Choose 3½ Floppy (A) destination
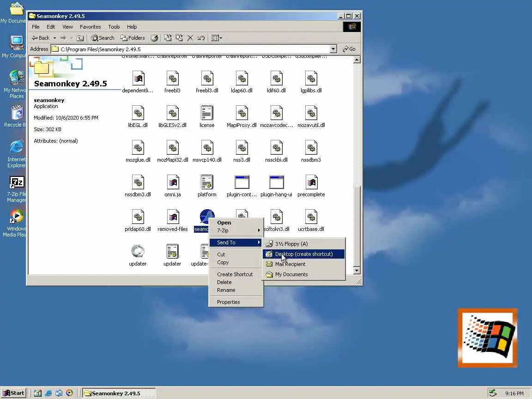 [x=304, y=244]
